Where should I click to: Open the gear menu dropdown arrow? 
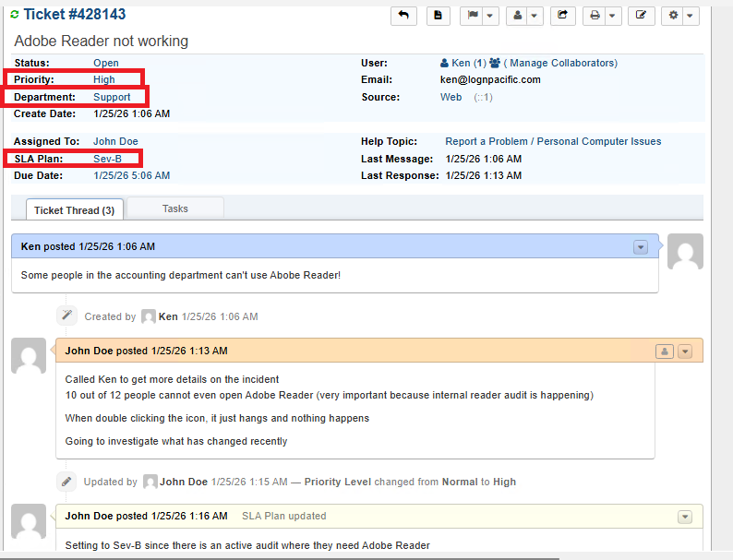tap(690, 16)
